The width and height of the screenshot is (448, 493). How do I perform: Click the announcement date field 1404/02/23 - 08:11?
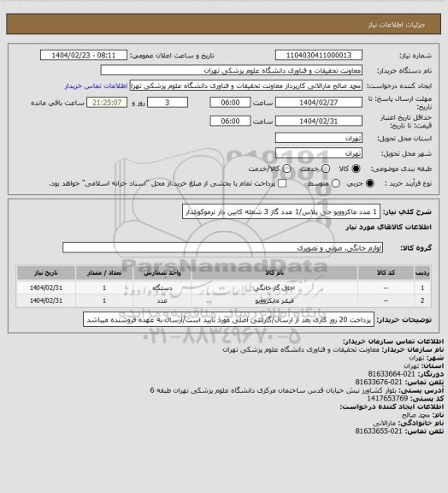(84, 55)
